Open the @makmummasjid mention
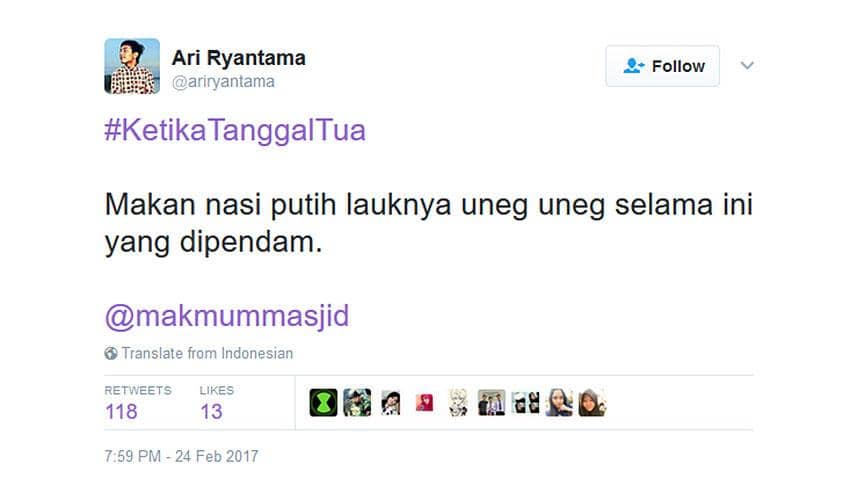The width and height of the screenshot is (850, 478). (x=227, y=316)
